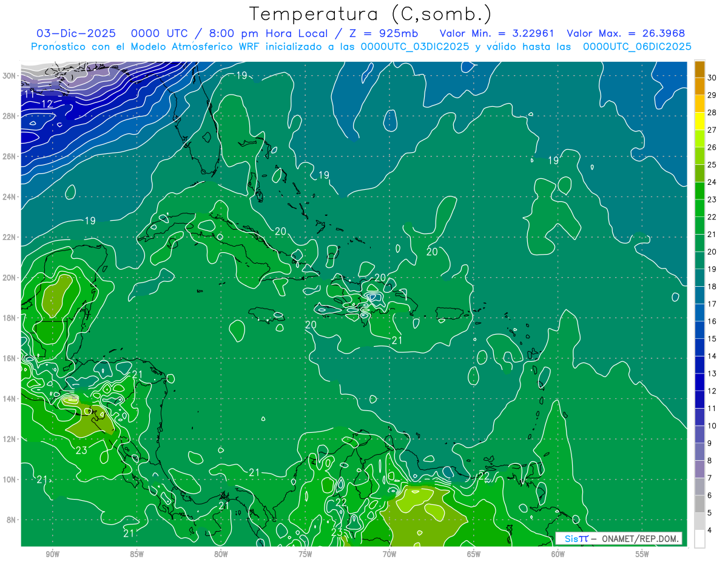728x562 pixels.
Task: Click the legend value 27
Action: (712, 130)
